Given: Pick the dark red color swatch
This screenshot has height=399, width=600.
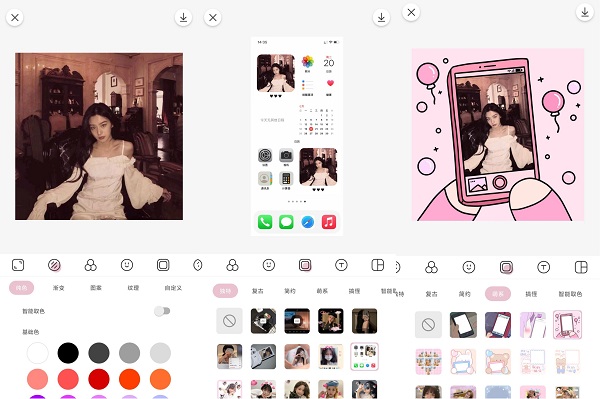Looking at the screenshot, I should point(99,379).
